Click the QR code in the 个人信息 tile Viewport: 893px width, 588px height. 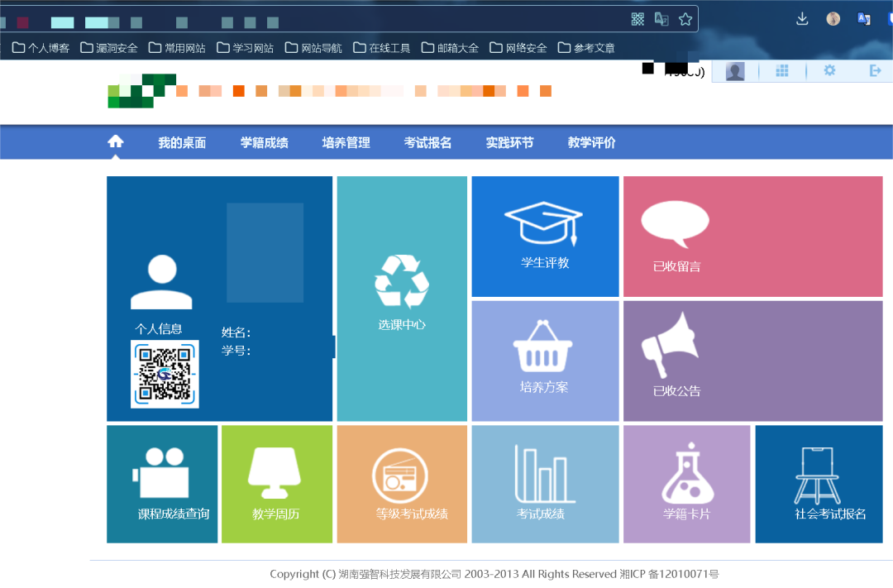click(x=163, y=375)
